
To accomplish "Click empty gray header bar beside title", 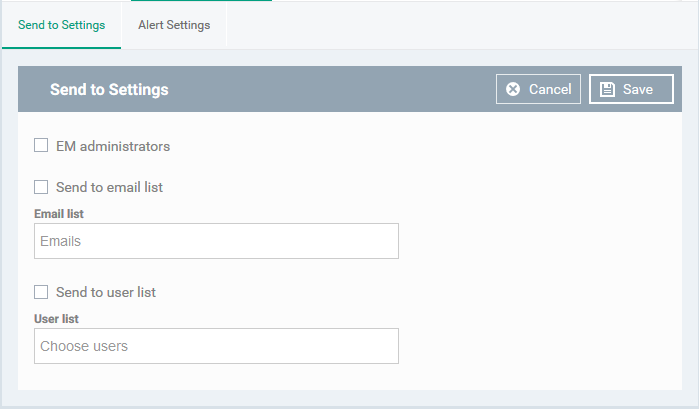I will (x=330, y=89).
